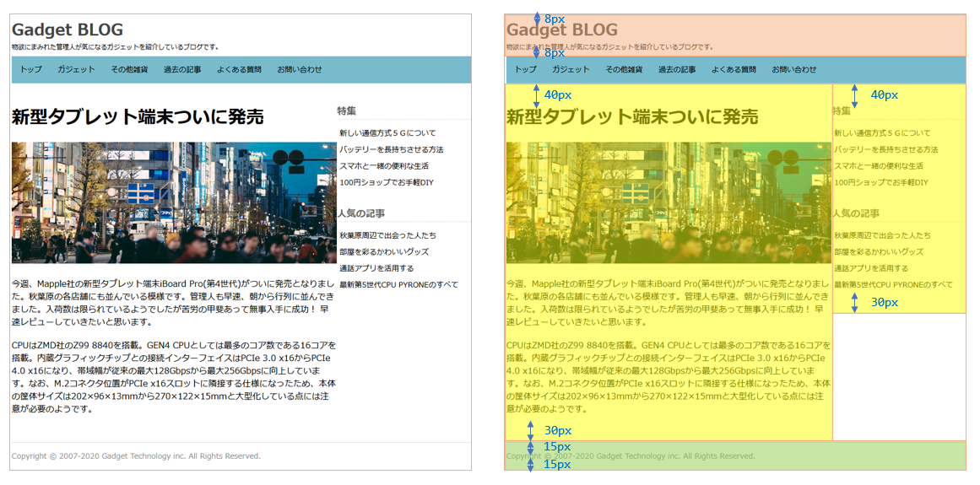The width and height of the screenshot is (980, 485).
Task: Open 最新第5世代CPU PYRONEのすべて in the plain page's sidebar
Action: coord(398,284)
